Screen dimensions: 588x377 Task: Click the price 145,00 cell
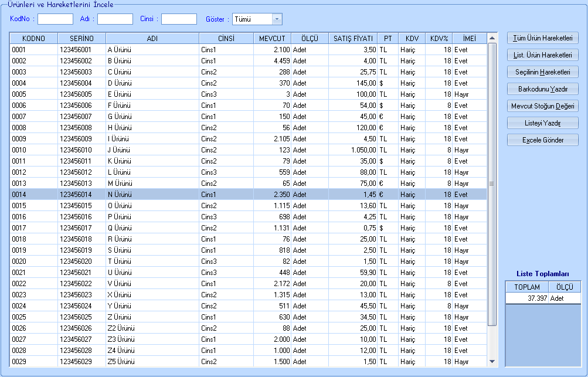(x=353, y=83)
